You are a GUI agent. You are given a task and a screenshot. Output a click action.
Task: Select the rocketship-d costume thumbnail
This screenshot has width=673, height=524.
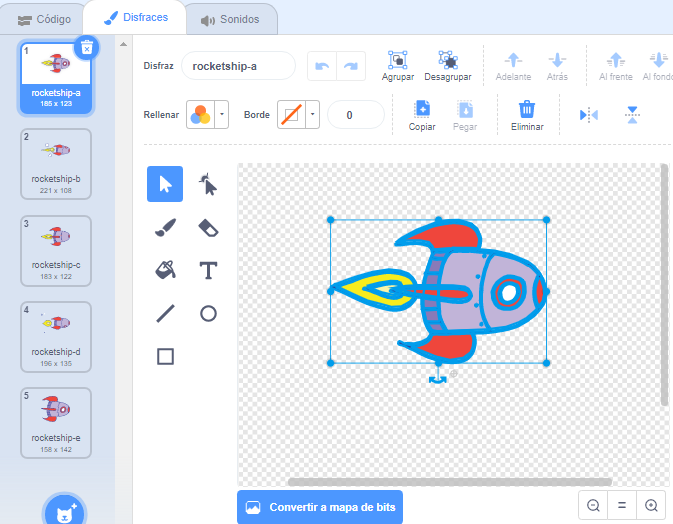coord(56,337)
